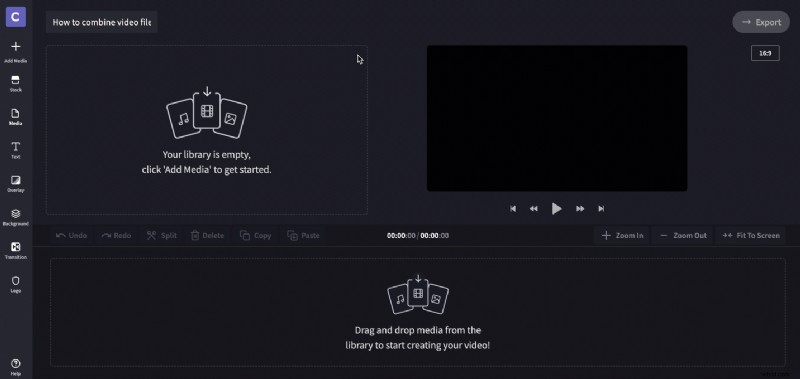Click Undo in timeline toolbar

[71, 235]
